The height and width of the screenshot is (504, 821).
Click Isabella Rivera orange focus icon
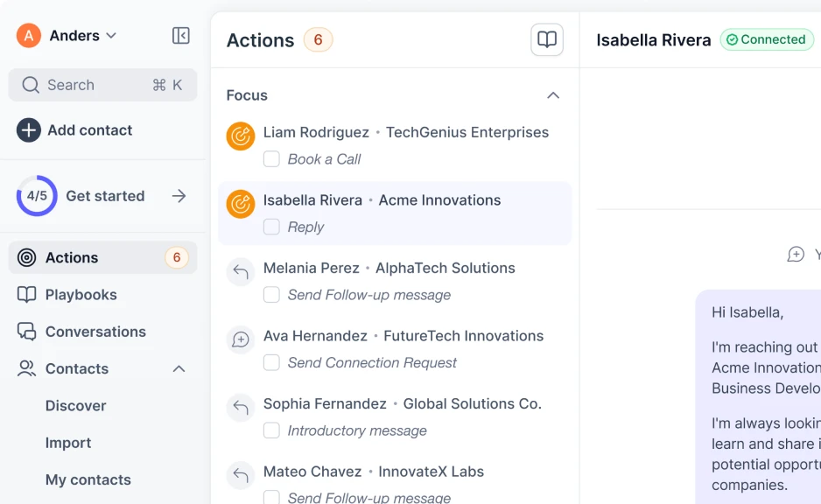click(241, 204)
